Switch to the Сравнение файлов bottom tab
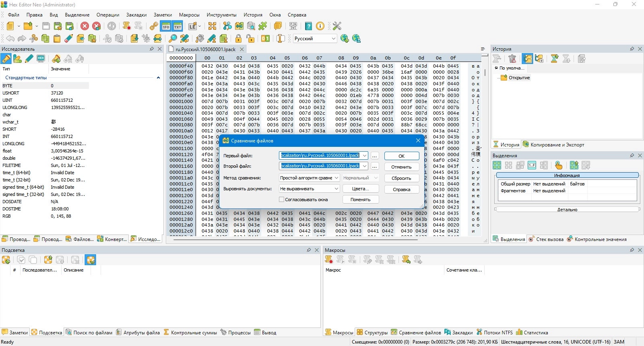The image size is (644, 346). pyautogui.click(x=416, y=333)
